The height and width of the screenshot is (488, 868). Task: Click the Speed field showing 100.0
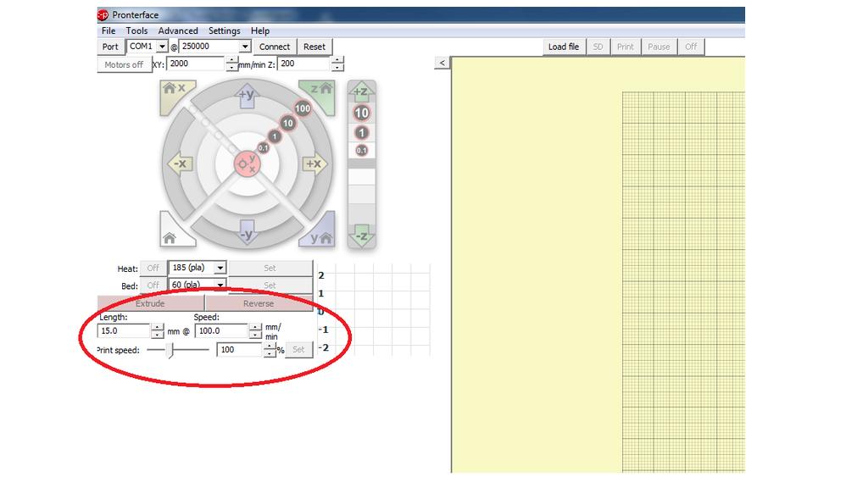(x=221, y=331)
